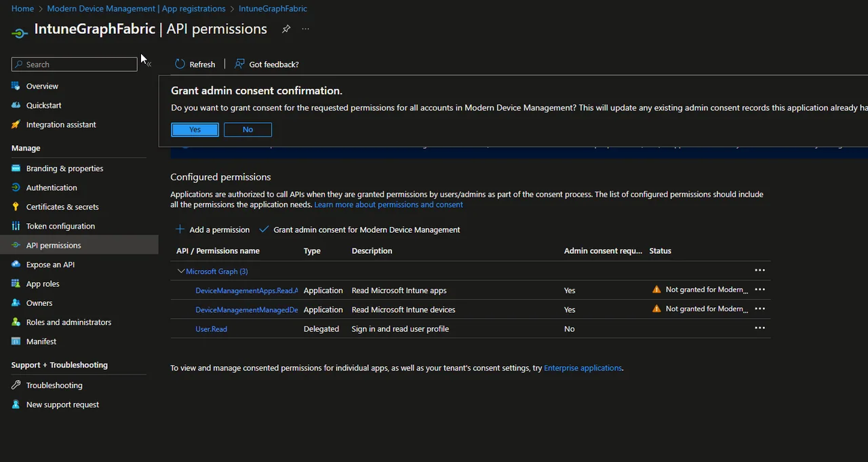
Task: Click the Authentication loop icon
Action: pyautogui.click(x=16, y=188)
